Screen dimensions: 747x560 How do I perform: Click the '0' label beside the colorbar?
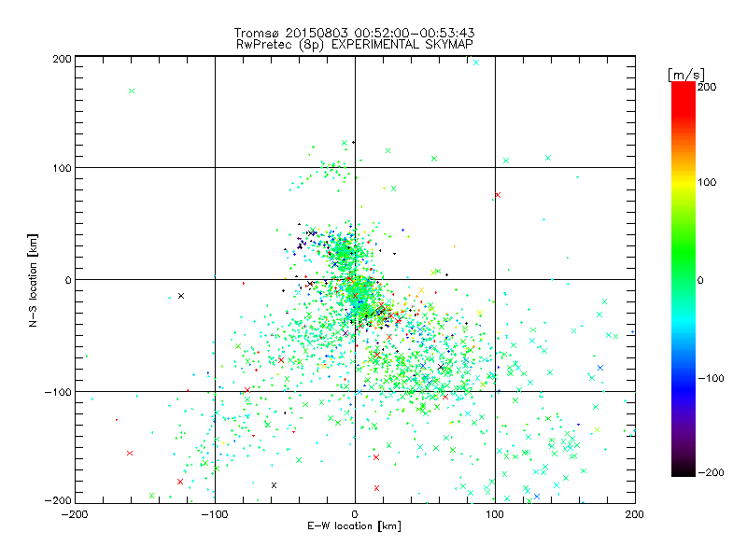click(700, 280)
